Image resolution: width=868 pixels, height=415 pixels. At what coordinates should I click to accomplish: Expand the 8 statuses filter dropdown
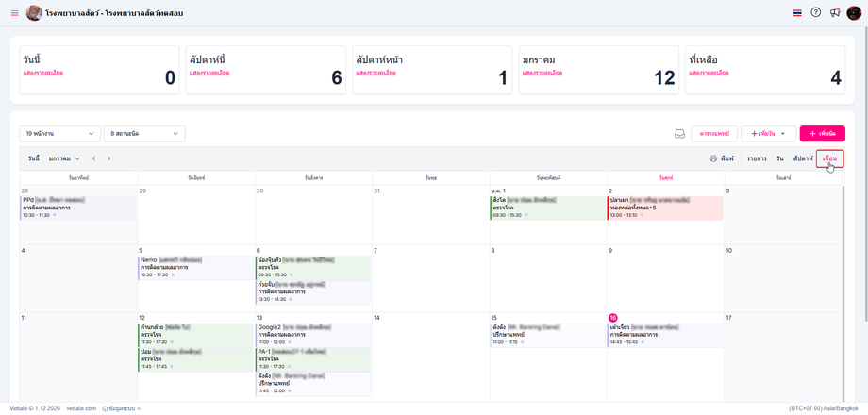144,134
